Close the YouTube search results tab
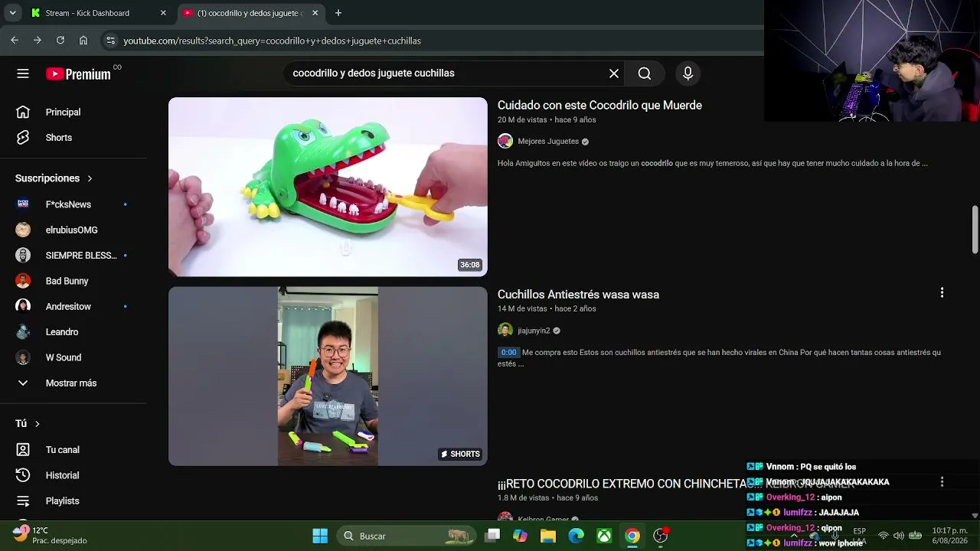 tap(315, 13)
